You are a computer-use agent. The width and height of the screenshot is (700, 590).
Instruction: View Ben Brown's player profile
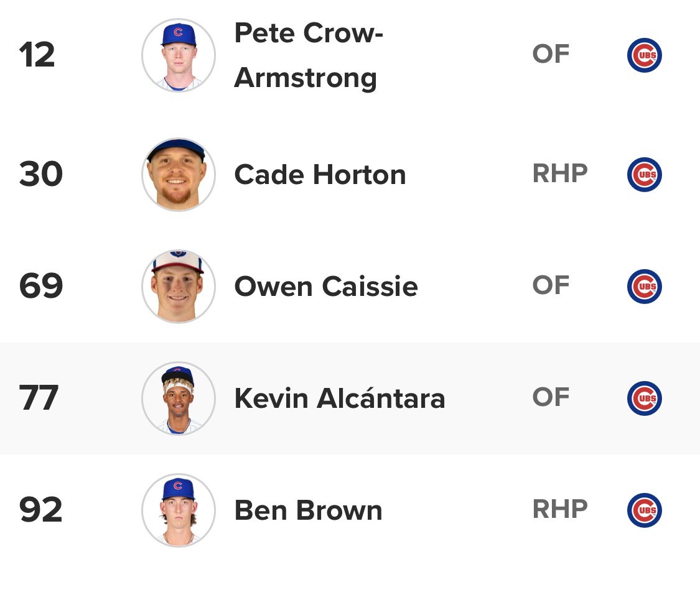tap(308, 510)
